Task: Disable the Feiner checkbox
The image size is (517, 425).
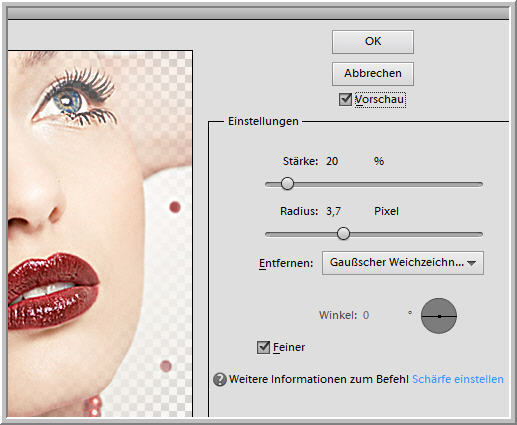Action: (x=263, y=347)
